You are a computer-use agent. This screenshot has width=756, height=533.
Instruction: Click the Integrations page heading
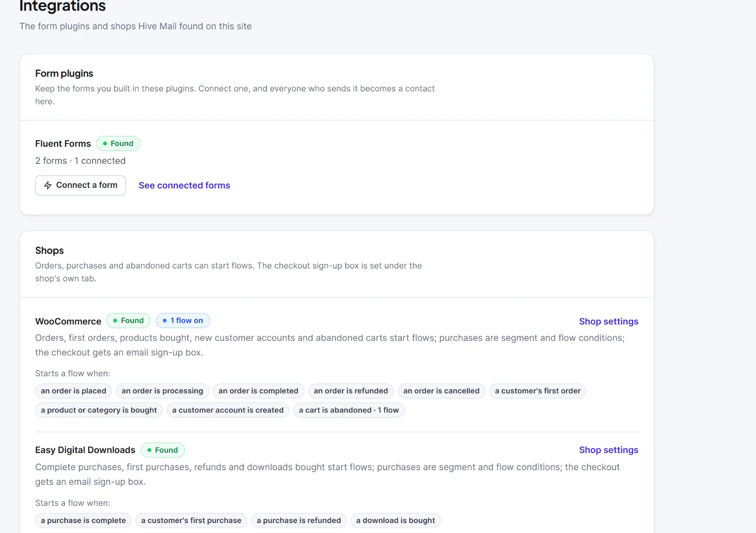[63, 6]
